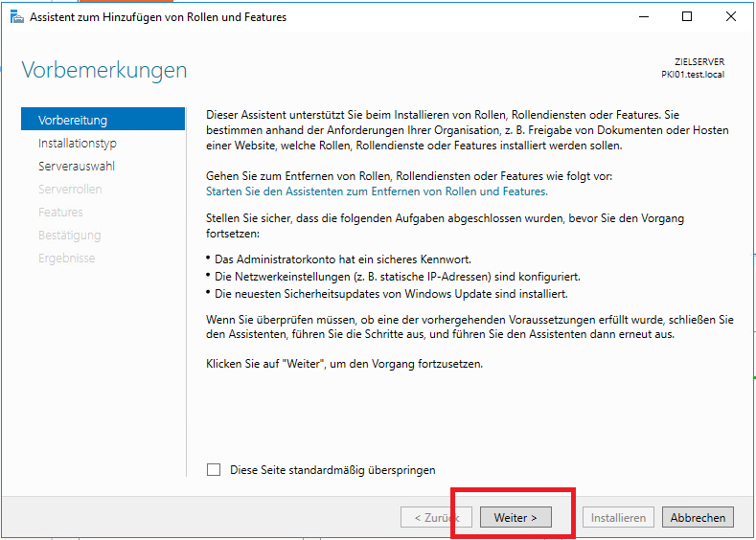Jump to the Features step

(x=60, y=212)
